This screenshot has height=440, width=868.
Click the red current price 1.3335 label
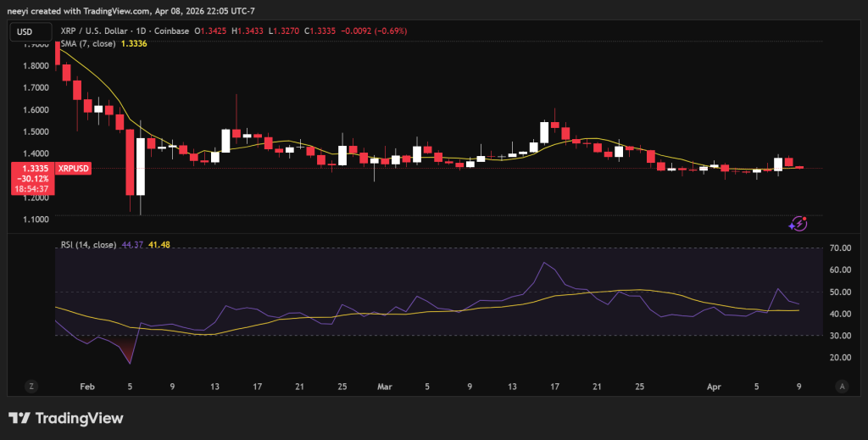pos(31,170)
